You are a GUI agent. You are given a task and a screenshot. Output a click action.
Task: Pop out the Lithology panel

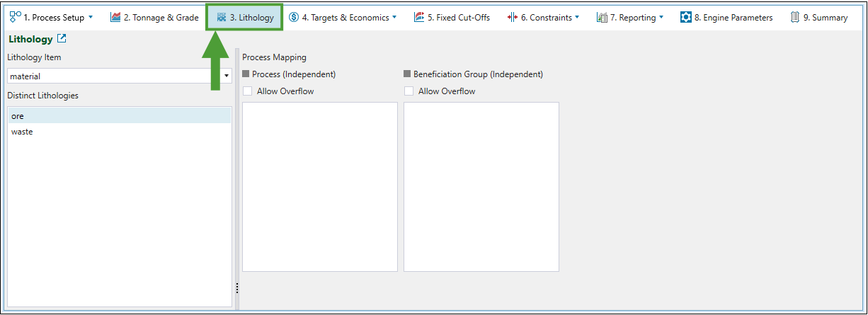coord(62,39)
